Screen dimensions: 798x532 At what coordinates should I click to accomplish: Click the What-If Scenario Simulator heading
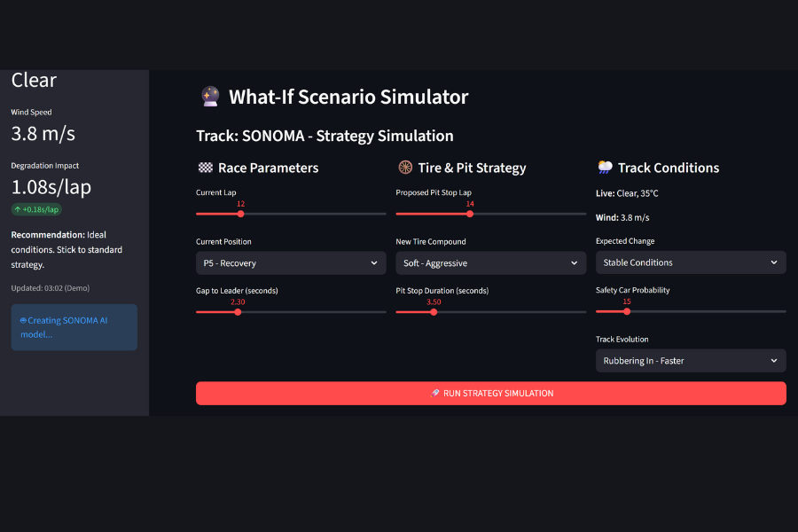[x=348, y=97]
